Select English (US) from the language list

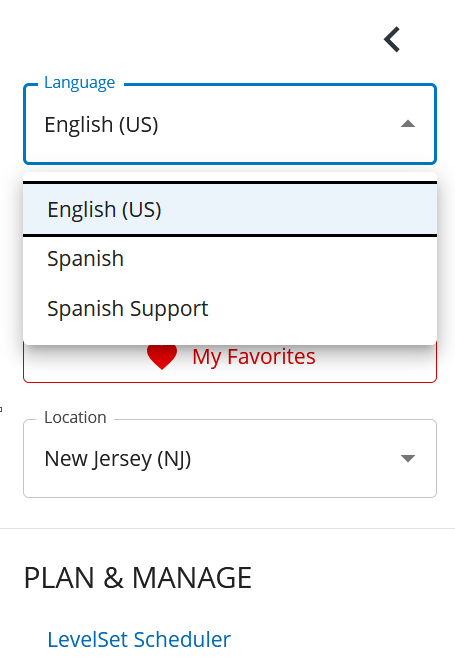[230, 209]
